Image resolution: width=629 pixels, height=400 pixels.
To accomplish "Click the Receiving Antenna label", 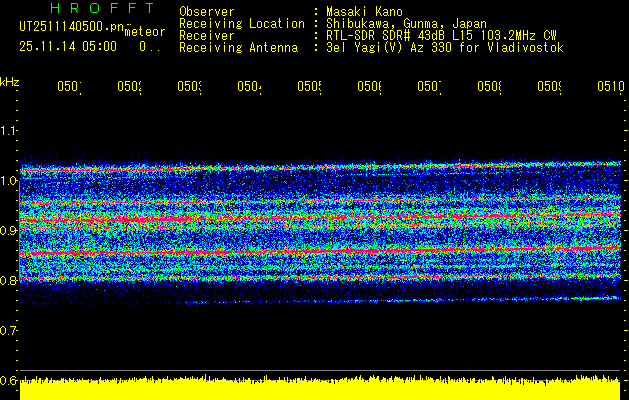I will point(239,48).
